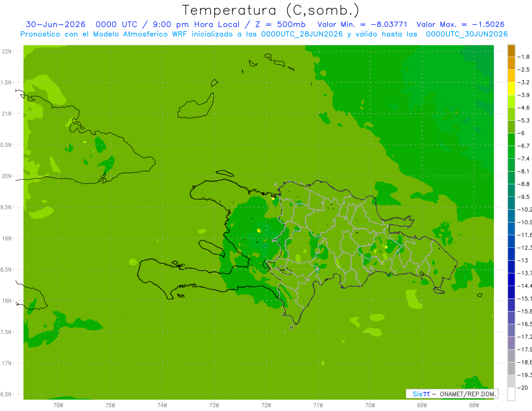
Task: Pick the dark orange swatch above -1.8
Action: [x=511, y=51]
